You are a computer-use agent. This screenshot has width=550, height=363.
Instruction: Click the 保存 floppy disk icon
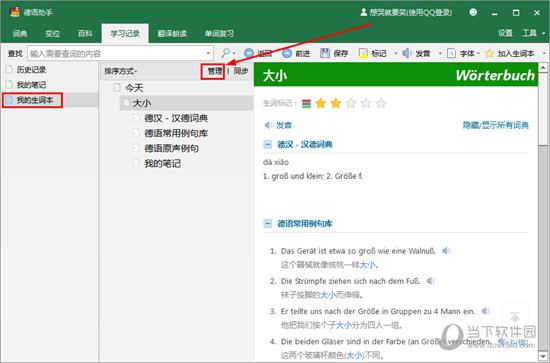click(325, 53)
